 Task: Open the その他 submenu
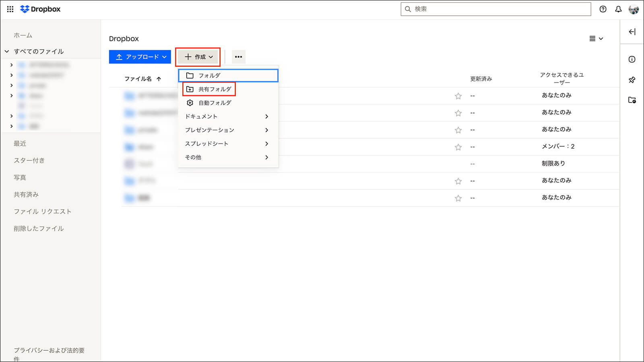click(x=228, y=157)
